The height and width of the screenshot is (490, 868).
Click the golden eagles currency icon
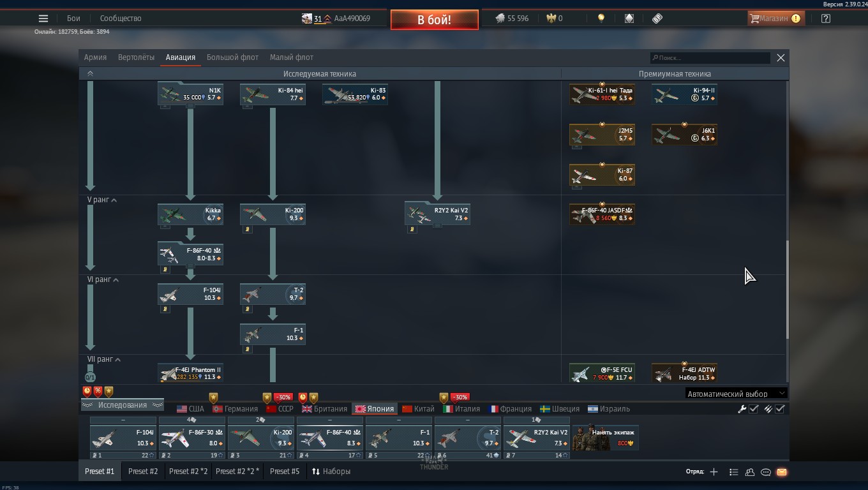551,19
